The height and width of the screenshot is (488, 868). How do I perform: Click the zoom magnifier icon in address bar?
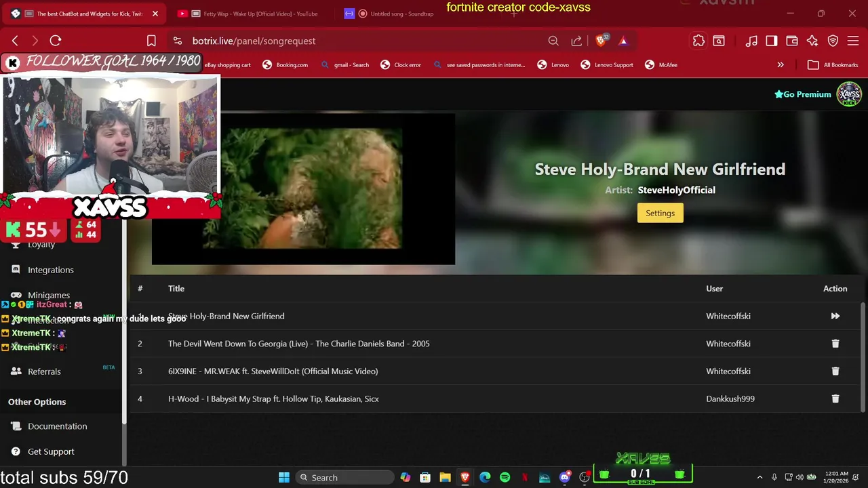(x=553, y=41)
